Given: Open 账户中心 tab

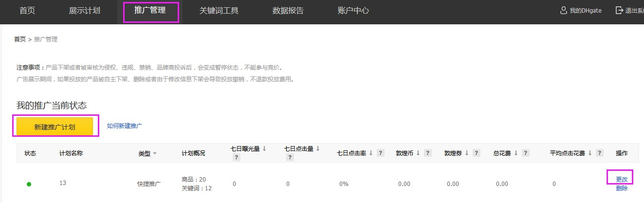Looking at the screenshot, I should [353, 10].
